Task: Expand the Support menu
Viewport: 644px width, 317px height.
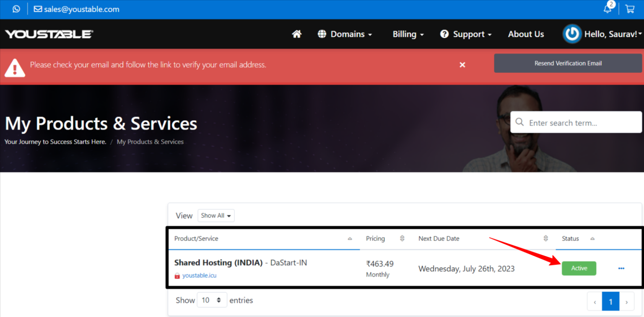Action: 465,34
